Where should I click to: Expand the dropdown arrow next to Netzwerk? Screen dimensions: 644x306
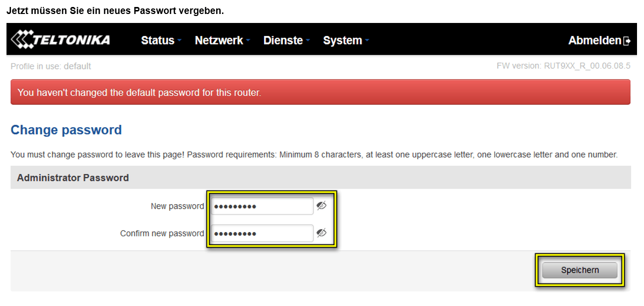point(248,41)
